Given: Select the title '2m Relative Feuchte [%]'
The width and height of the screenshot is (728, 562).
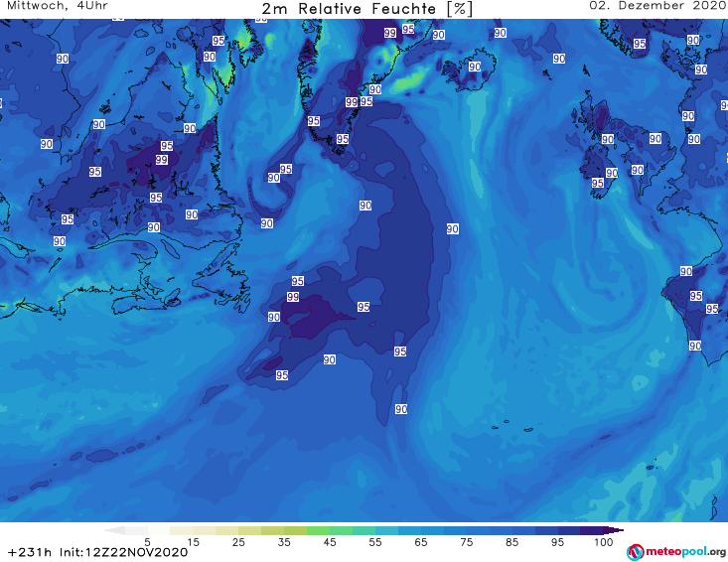Looking at the screenshot, I should click(366, 9).
